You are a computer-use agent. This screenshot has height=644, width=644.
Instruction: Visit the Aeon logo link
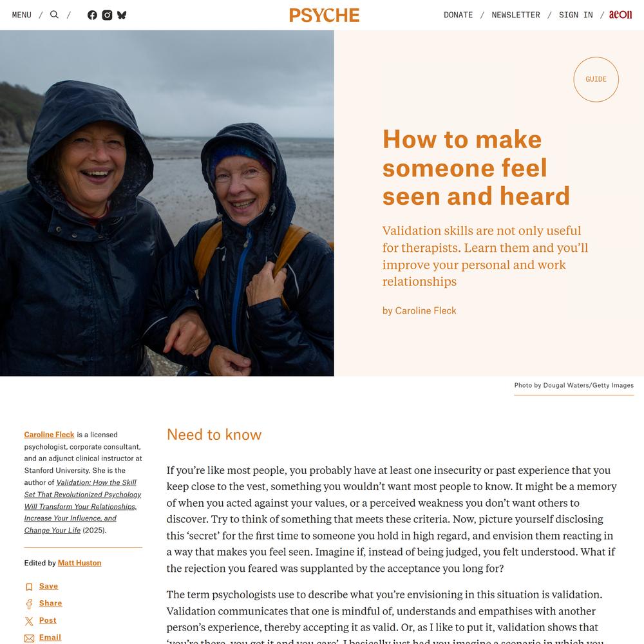[621, 15]
